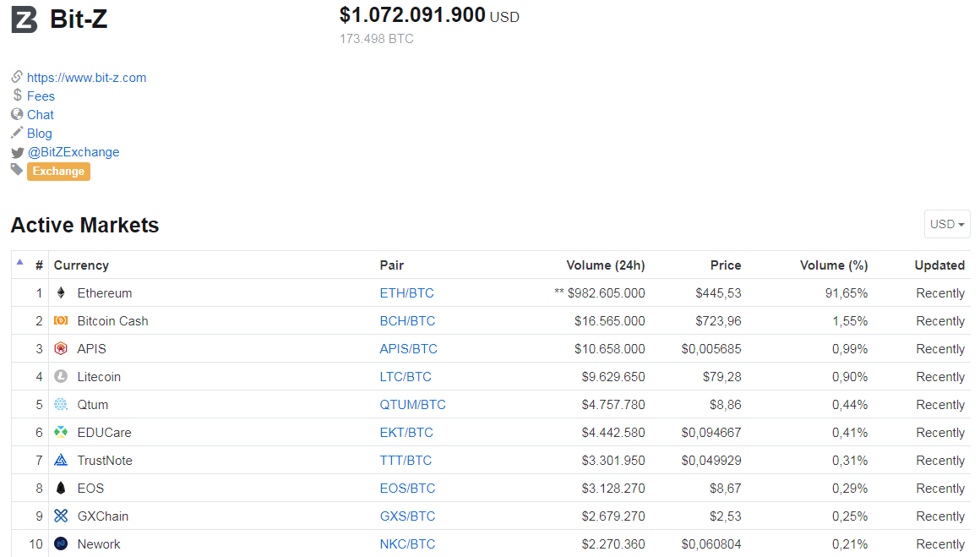
Task: Sort by the Volume (%) column header
Action: coord(834,265)
